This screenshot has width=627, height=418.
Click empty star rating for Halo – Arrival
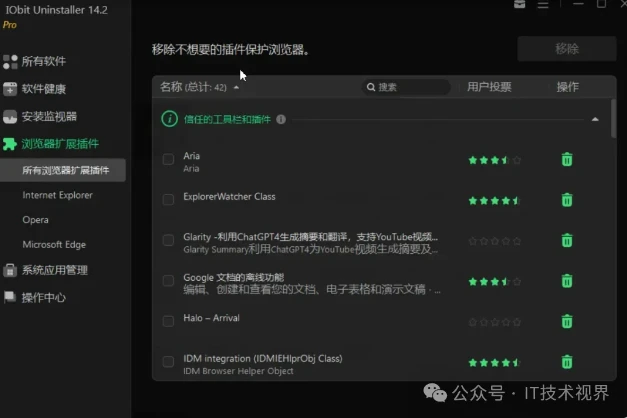coord(495,322)
